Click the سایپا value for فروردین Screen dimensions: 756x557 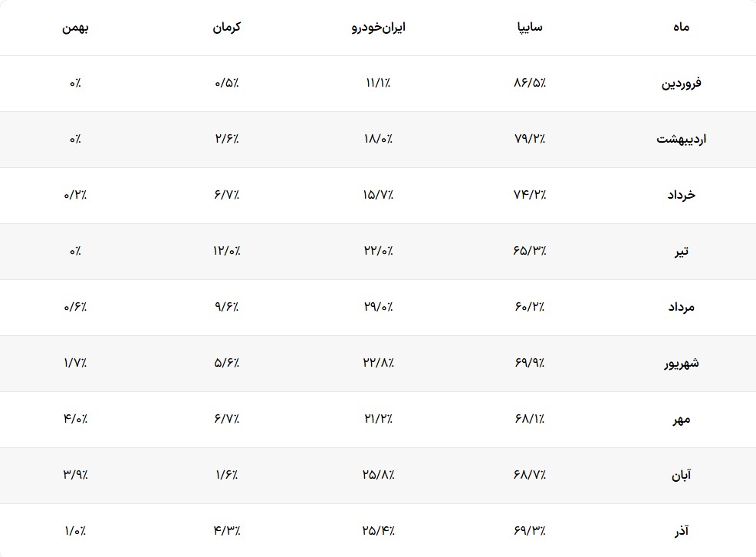pyautogui.click(x=530, y=84)
